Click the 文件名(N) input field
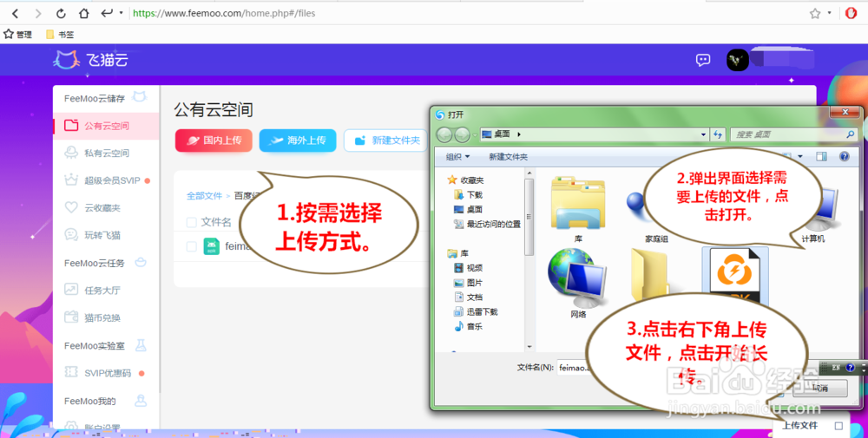Viewport: 868px width, 438px height. point(573,367)
